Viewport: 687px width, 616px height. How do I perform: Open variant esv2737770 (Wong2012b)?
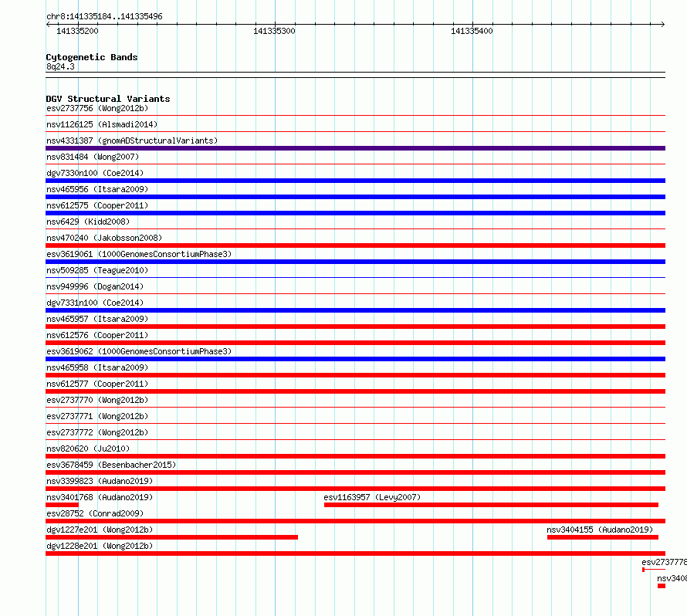click(97, 400)
